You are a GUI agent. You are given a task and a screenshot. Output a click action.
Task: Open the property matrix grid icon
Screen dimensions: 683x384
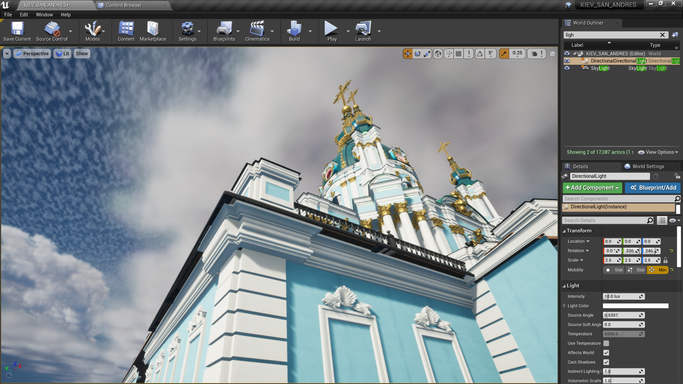[662, 221]
